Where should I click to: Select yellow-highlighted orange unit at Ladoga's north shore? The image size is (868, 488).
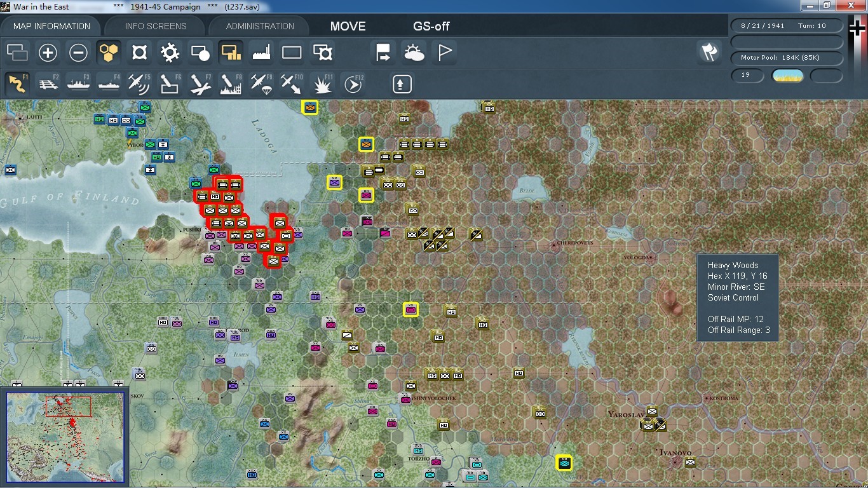click(310, 107)
